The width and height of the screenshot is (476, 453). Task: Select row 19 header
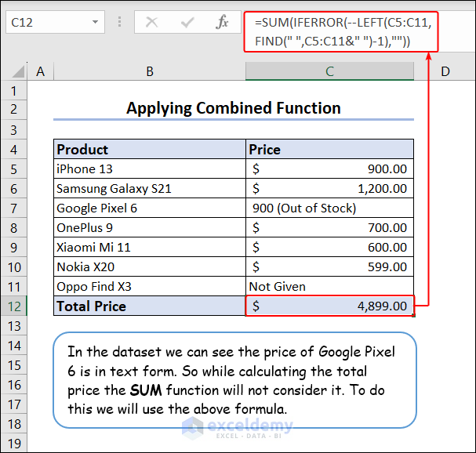click(13, 444)
